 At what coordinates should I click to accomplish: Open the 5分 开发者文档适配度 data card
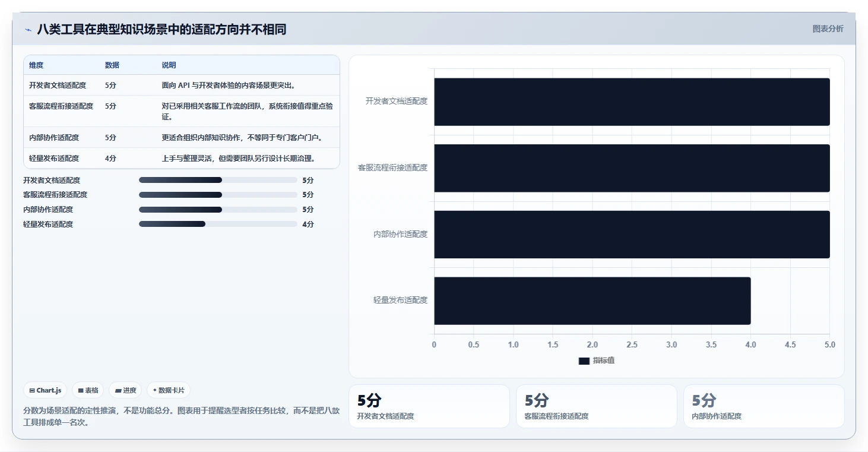tap(429, 406)
